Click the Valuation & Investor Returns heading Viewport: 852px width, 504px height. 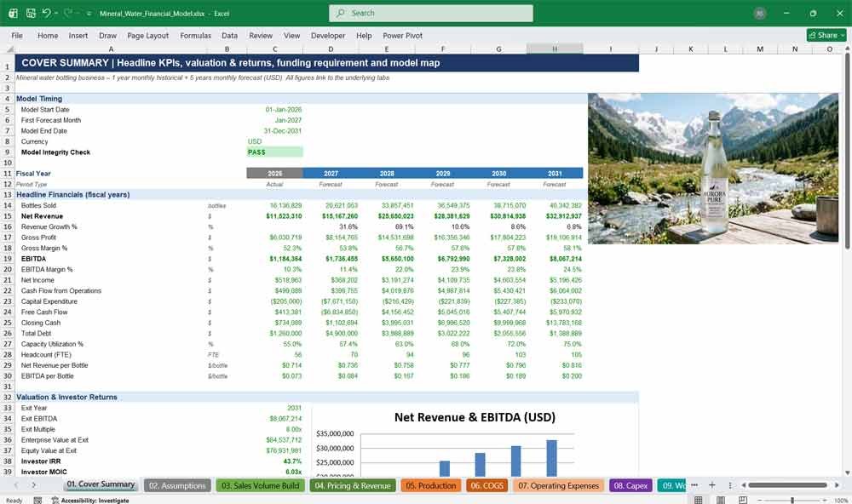click(x=66, y=397)
